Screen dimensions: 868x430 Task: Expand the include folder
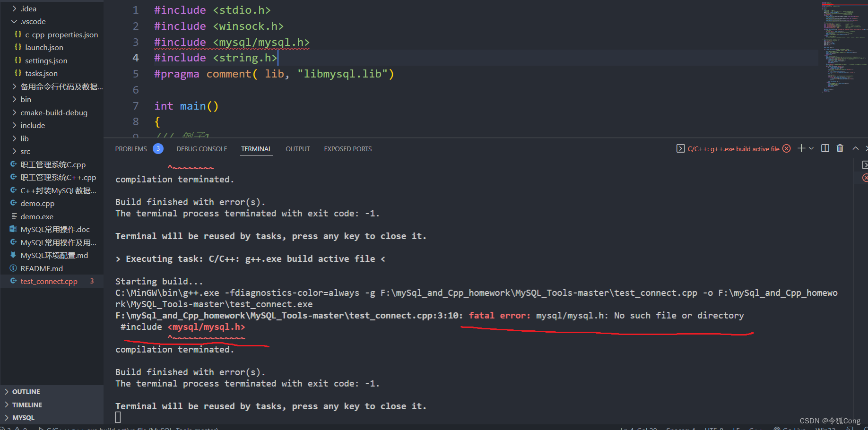[33, 125]
